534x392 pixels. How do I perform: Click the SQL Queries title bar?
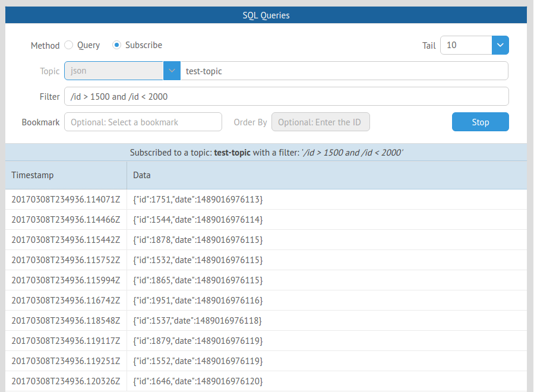(x=266, y=14)
